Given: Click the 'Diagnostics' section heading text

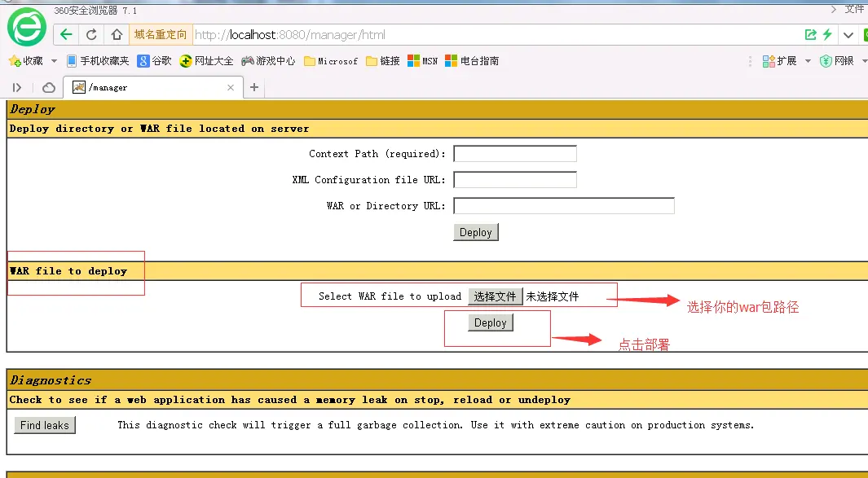Looking at the screenshot, I should 51,380.
